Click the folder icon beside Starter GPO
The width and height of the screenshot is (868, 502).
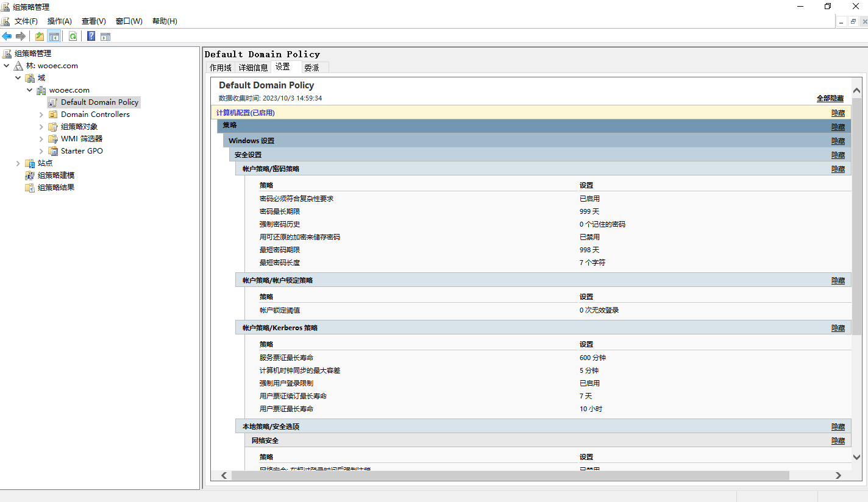tap(53, 150)
